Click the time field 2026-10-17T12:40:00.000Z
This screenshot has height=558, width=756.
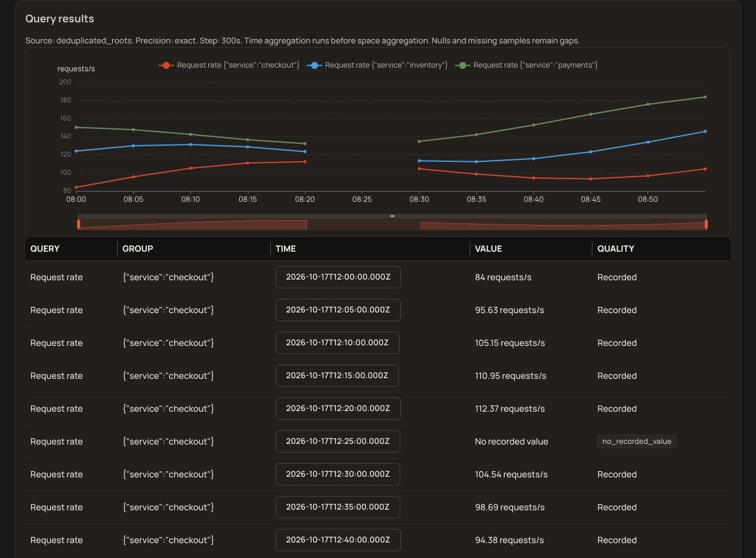tap(338, 540)
